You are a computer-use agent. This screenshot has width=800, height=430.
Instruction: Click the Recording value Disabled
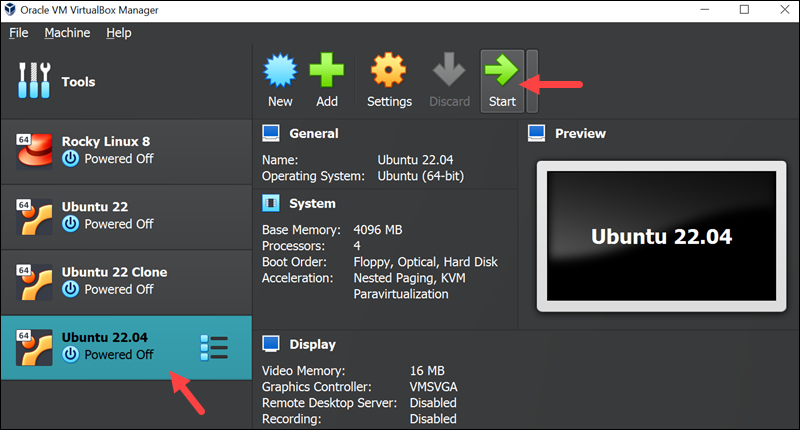point(433,419)
